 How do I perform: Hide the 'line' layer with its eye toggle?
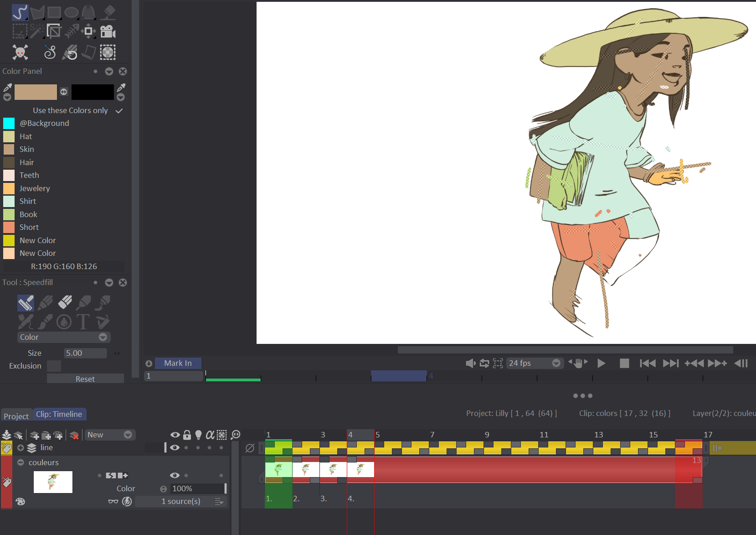[x=175, y=447]
